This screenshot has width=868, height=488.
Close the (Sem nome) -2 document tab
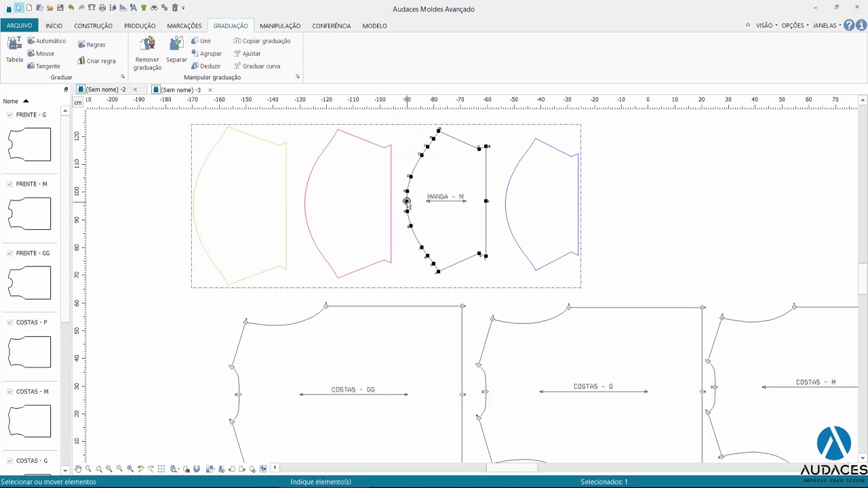[x=135, y=89]
